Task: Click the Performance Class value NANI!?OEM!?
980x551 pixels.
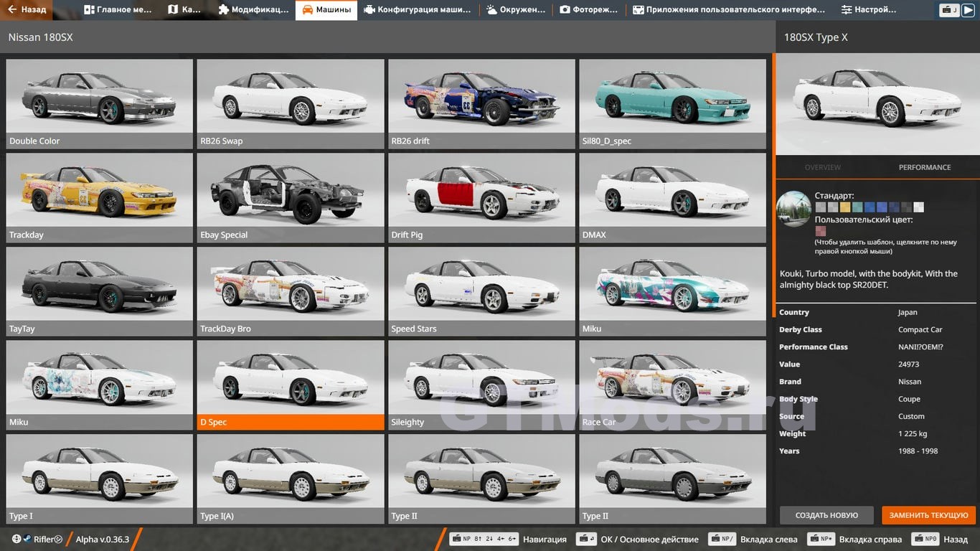Action: point(920,347)
